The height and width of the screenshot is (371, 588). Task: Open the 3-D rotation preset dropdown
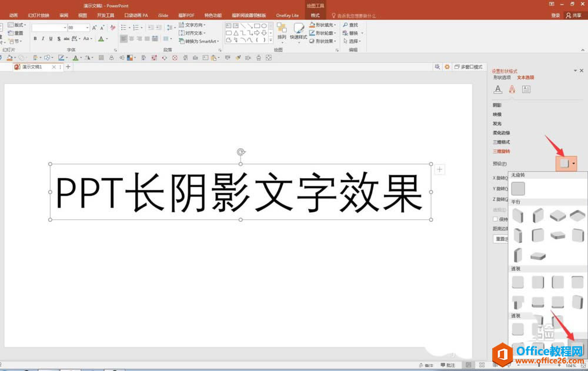(x=566, y=163)
